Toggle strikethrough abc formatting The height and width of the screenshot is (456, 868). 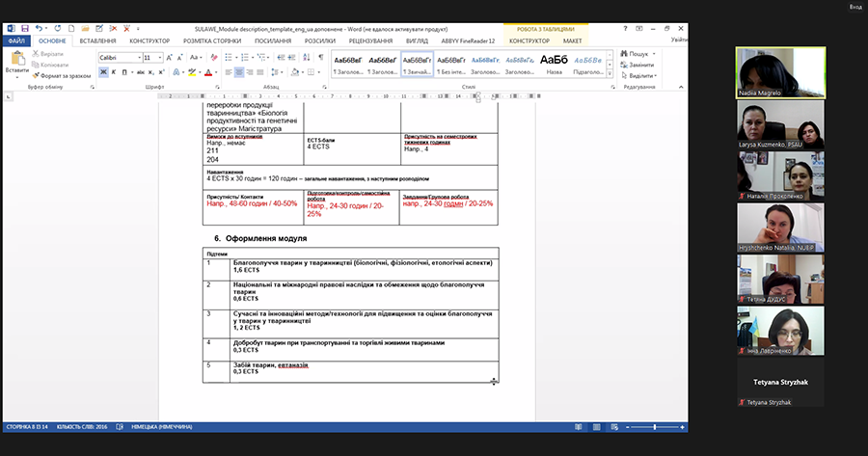pos(141,72)
